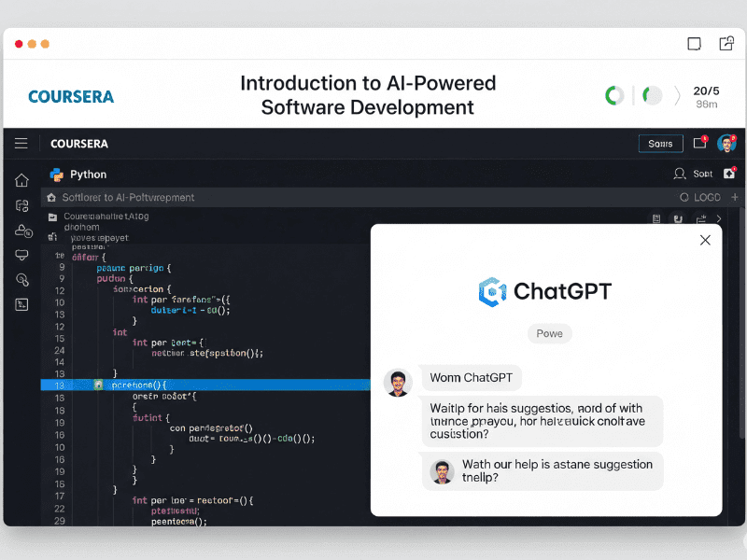Click the LOGO button in breadcrumb bar
The height and width of the screenshot is (560, 747).
click(x=700, y=197)
